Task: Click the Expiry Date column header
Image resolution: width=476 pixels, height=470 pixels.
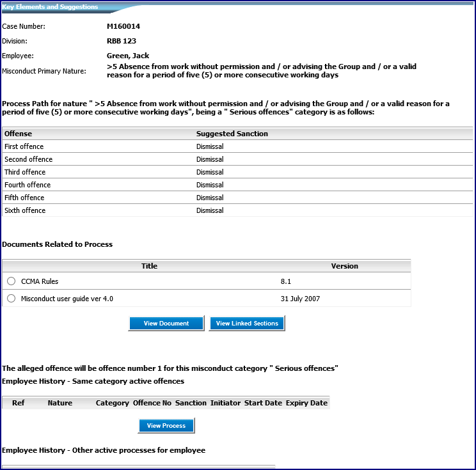Action: coord(306,403)
